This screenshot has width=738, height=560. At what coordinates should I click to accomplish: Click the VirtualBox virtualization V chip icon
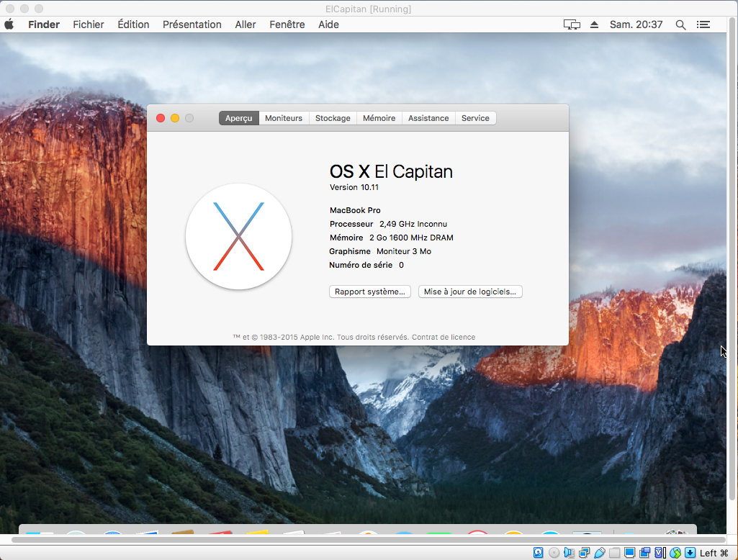coord(660,553)
